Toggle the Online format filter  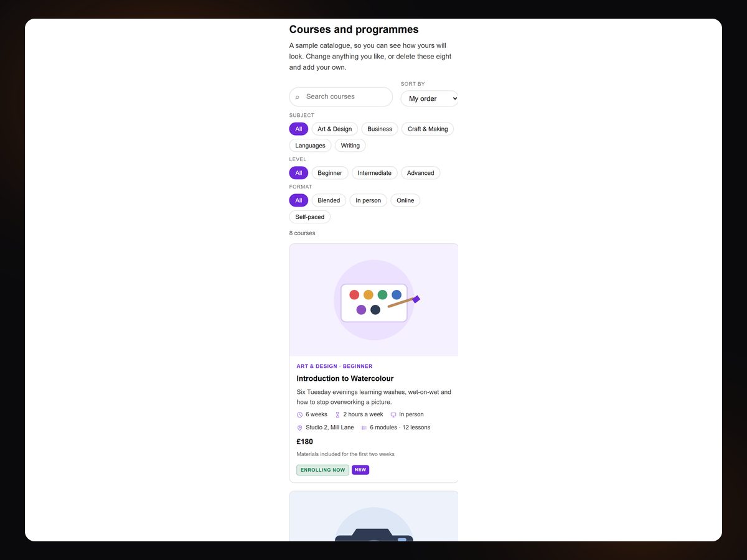pyautogui.click(x=405, y=200)
